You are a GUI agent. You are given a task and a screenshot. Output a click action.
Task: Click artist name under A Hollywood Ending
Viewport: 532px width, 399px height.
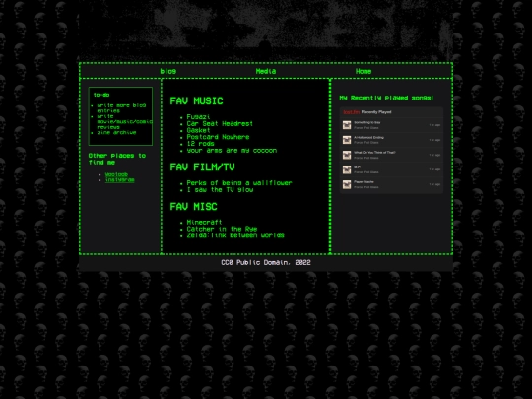click(366, 143)
